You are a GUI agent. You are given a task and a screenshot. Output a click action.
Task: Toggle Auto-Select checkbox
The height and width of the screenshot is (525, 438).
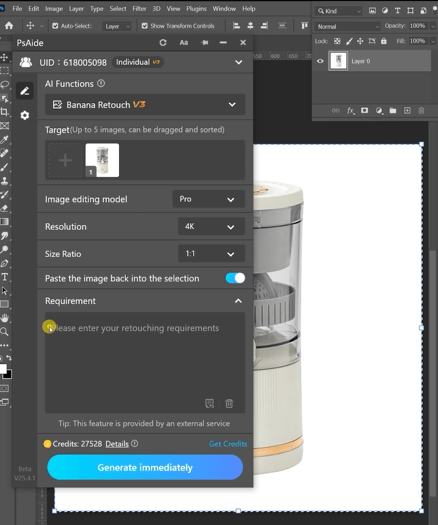[x=55, y=26]
